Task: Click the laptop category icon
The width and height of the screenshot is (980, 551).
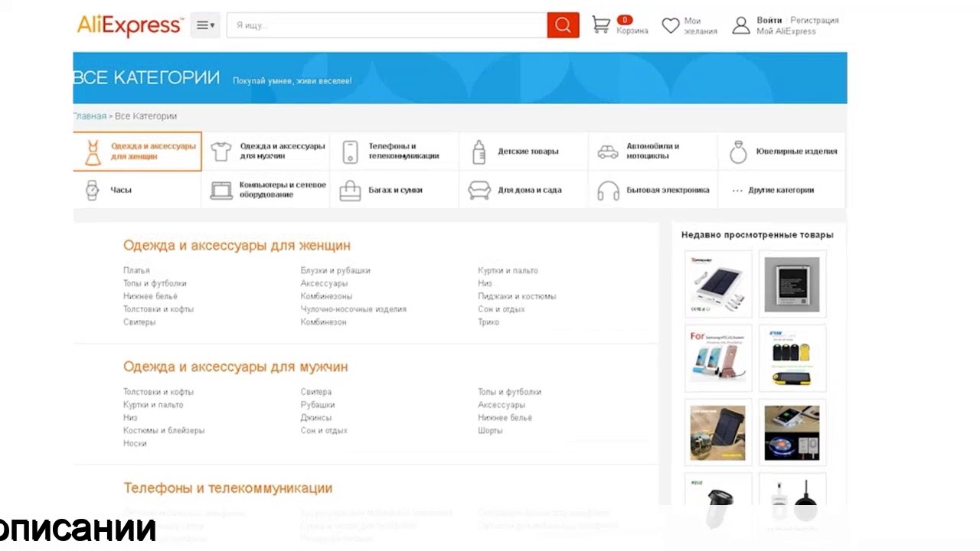Action: (x=221, y=190)
